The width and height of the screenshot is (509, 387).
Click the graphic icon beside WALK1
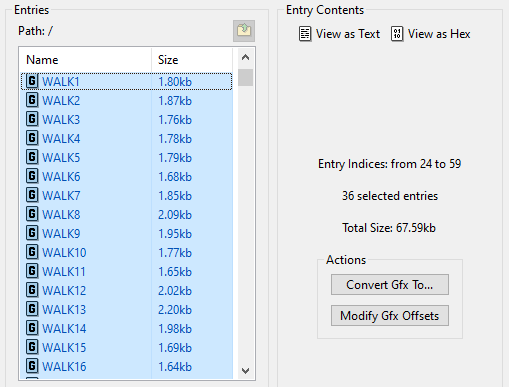tap(32, 81)
